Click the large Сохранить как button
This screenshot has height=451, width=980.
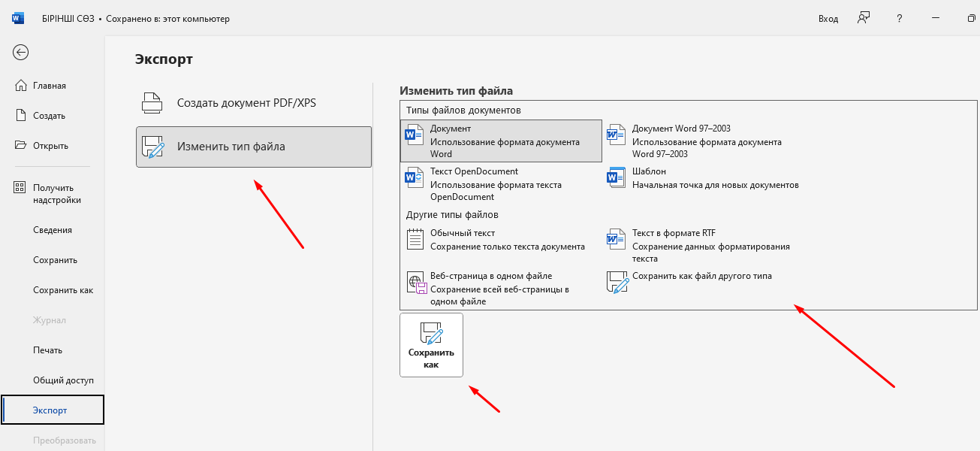click(x=431, y=345)
